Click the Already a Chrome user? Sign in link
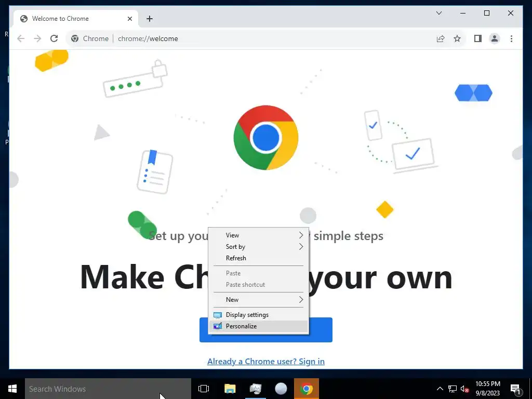The height and width of the screenshot is (399, 532). 266,362
